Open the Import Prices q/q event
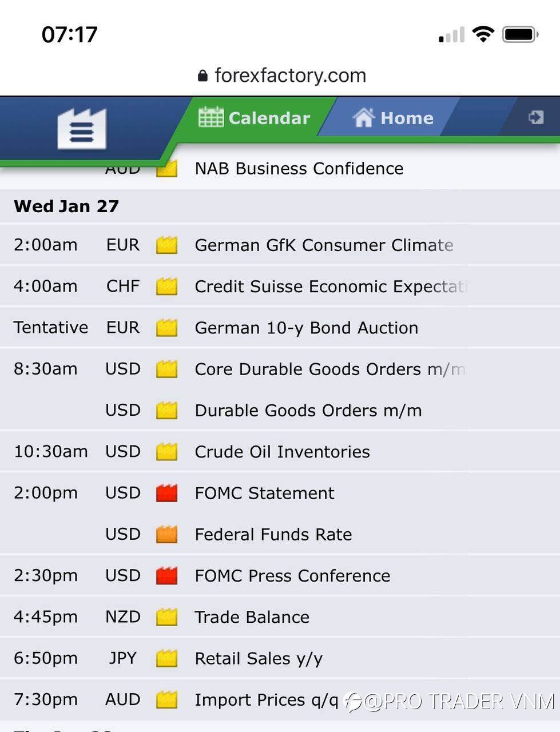 pos(267,699)
